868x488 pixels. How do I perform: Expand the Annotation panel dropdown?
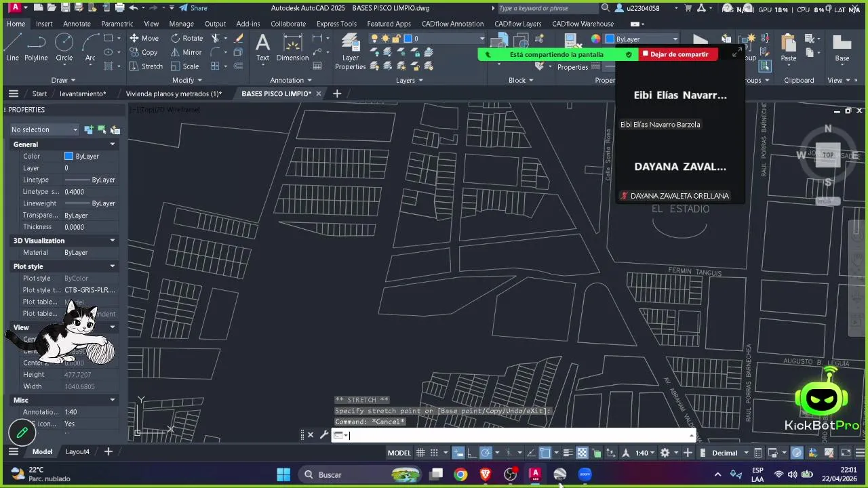291,80
